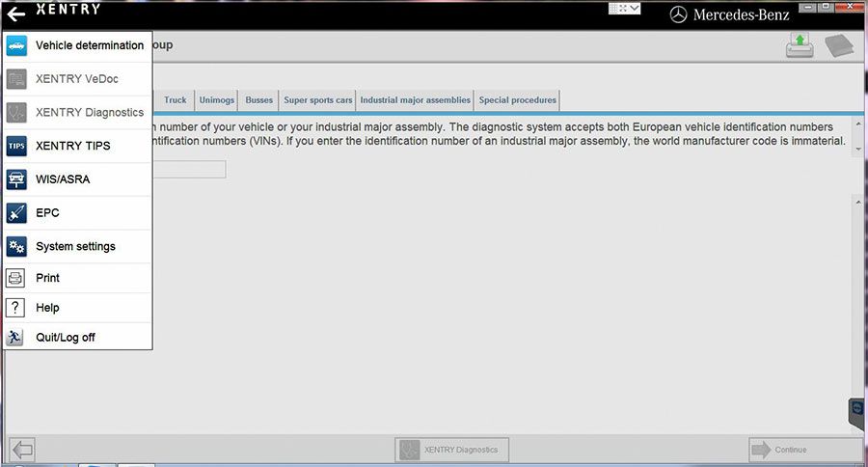Open EPC menu entry

77,212
